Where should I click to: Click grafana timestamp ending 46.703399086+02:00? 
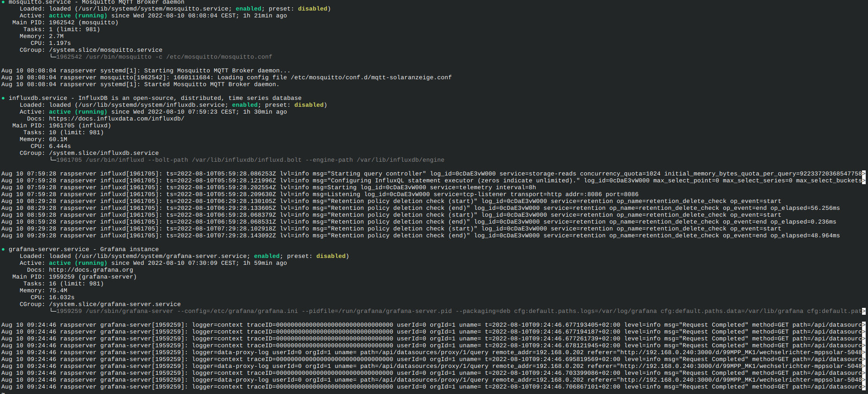pyautogui.click(x=553, y=373)
